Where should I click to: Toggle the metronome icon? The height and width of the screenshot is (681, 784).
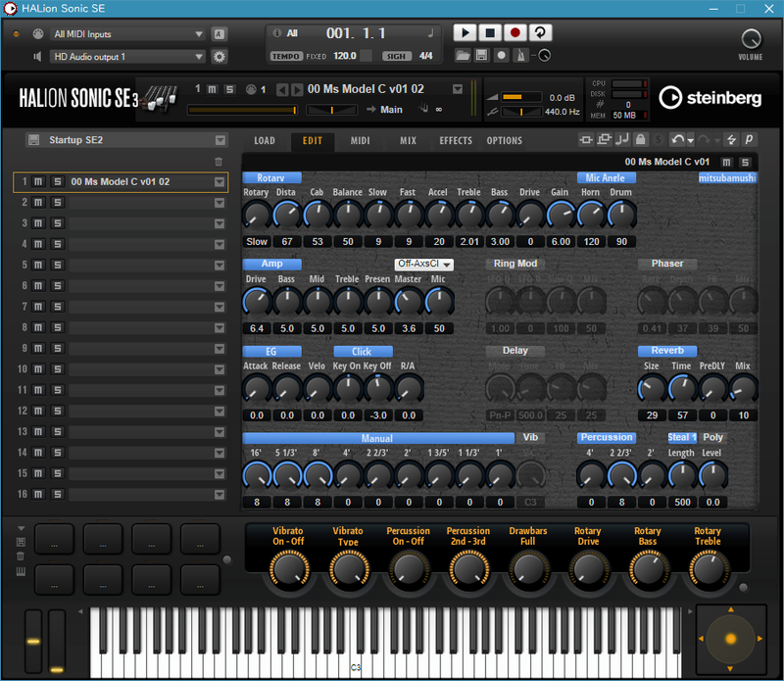pyautogui.click(x=520, y=56)
